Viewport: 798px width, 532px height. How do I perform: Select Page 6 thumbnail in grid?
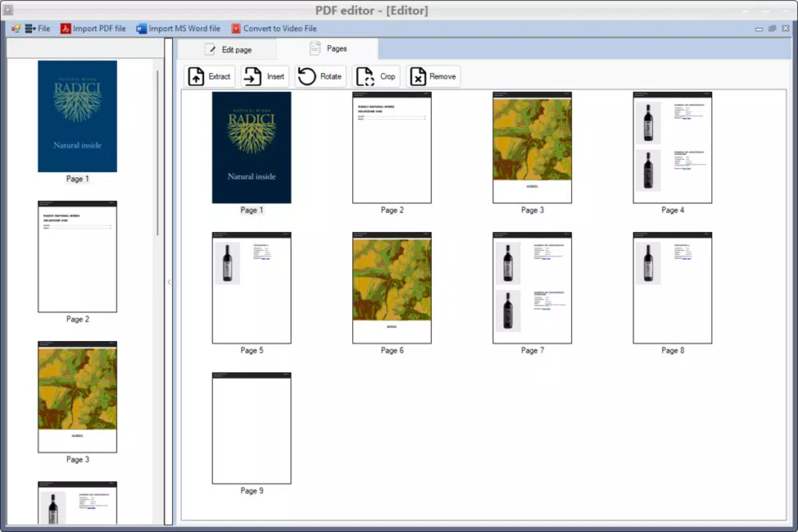pyautogui.click(x=392, y=288)
